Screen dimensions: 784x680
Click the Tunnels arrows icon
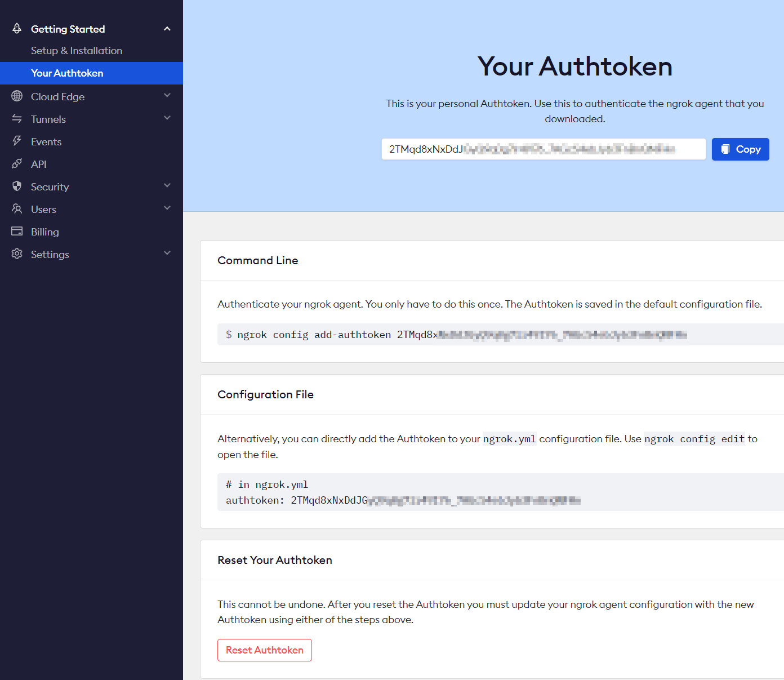coord(17,119)
